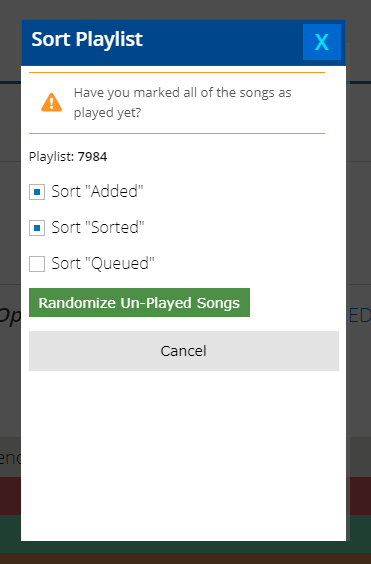
Task: Cancel the sort playlist dialog
Action: pos(184,351)
